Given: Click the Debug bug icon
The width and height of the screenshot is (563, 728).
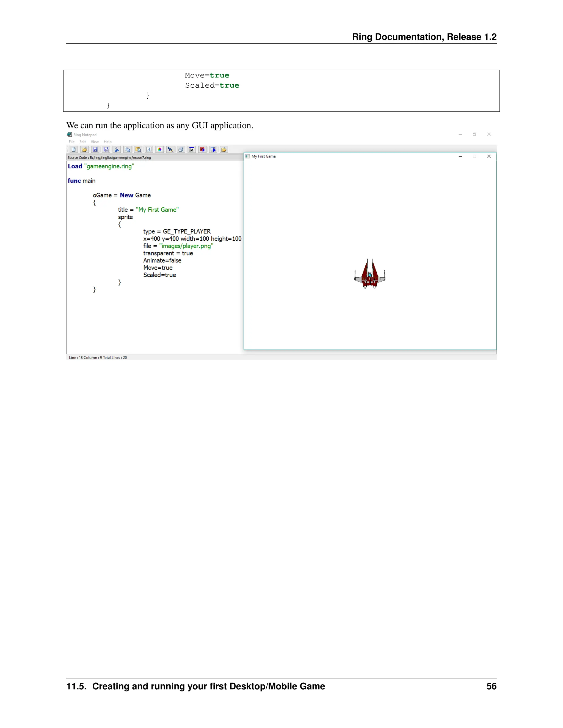Looking at the screenshot, I should pyautogui.click(x=191, y=149).
